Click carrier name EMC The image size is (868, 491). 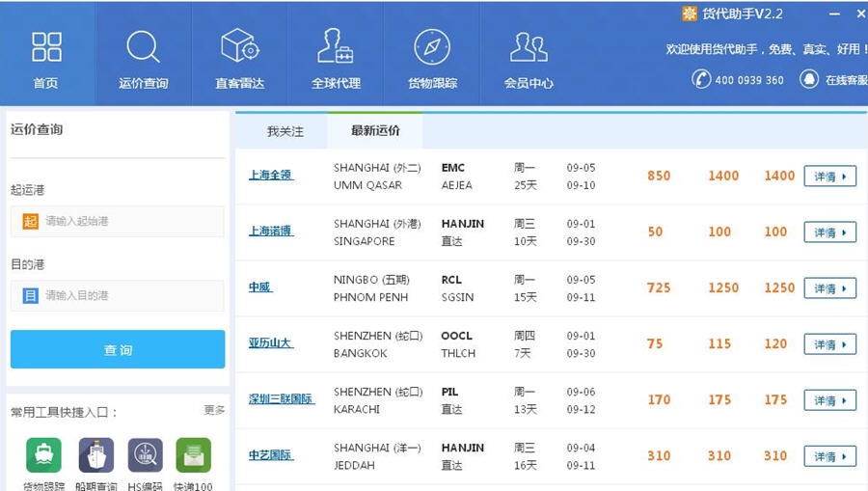coord(453,168)
